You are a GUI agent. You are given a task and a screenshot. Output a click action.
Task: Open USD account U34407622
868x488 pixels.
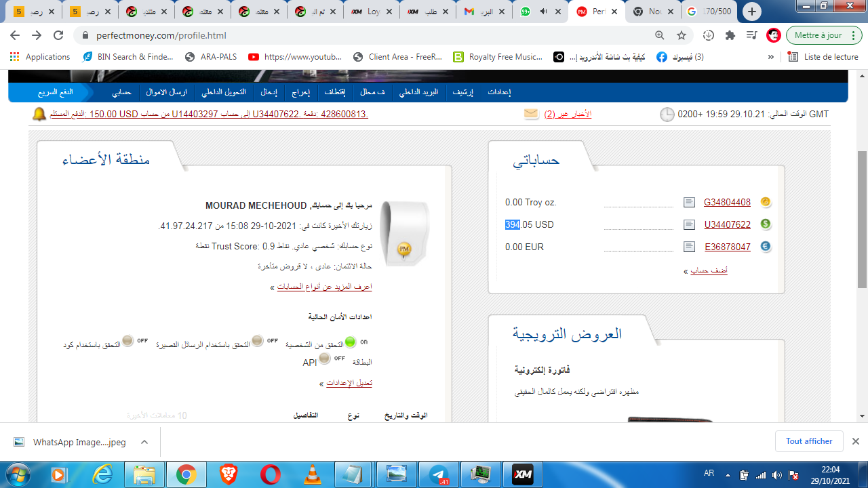click(727, 224)
